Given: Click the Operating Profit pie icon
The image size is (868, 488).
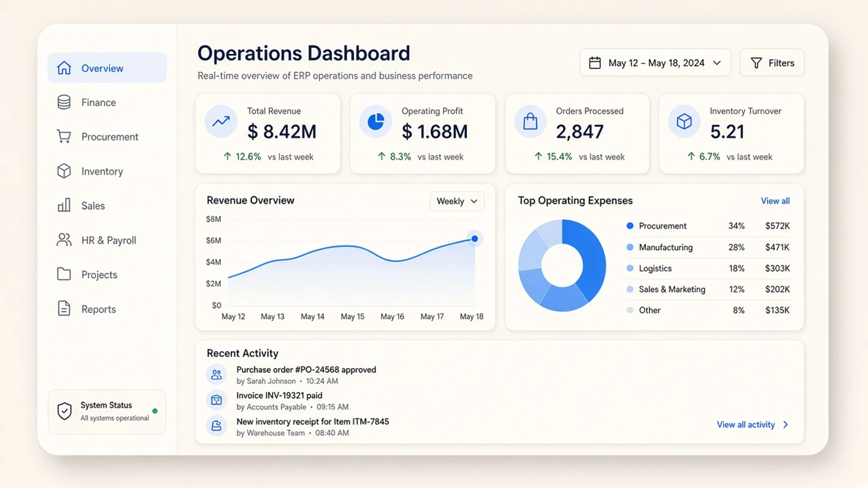Looking at the screenshot, I should tap(375, 121).
